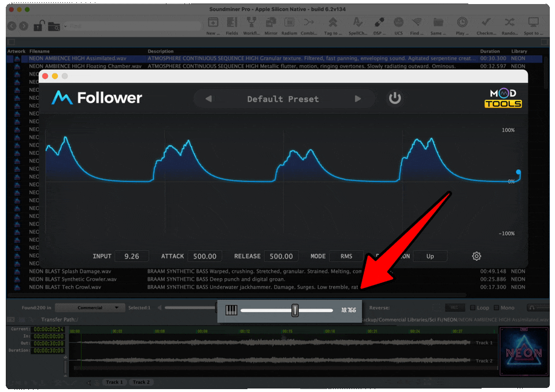Viewport: 555px width, 392px height.
Task: Click the Tag to toolbar icon
Action: click(333, 23)
